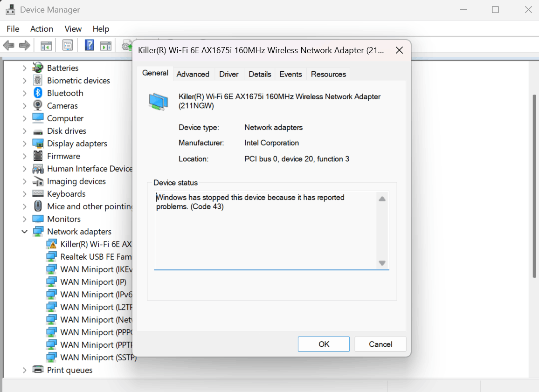Click the Batteries category icon
The image size is (539, 392).
pyautogui.click(x=38, y=68)
